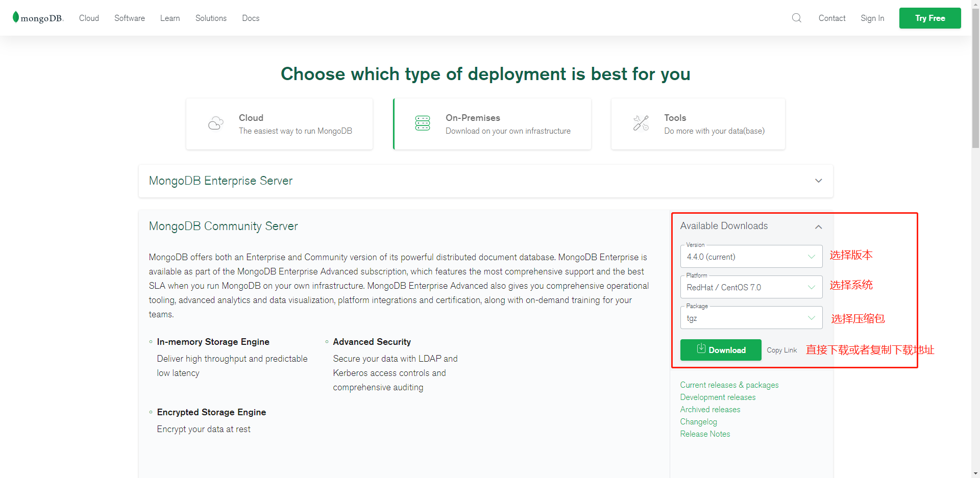The width and height of the screenshot is (980, 478).
Task: Select the On-Premises deployment tab
Action: (x=492, y=124)
